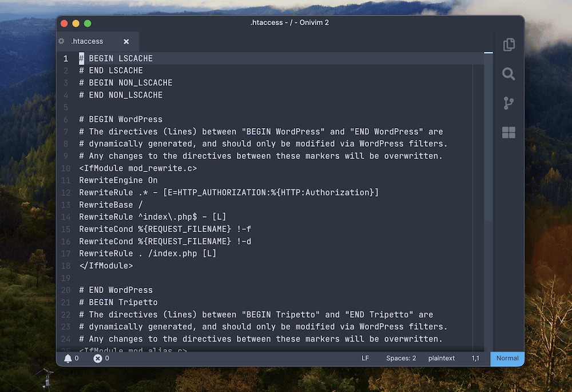Place cursor on RewriteEngine On line
This screenshot has width=572, height=392.
point(118,180)
